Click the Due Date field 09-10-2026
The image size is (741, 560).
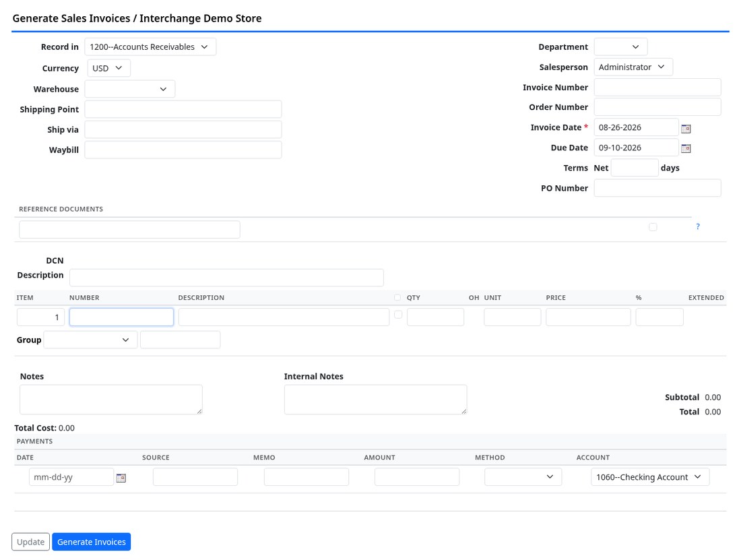pyautogui.click(x=636, y=148)
